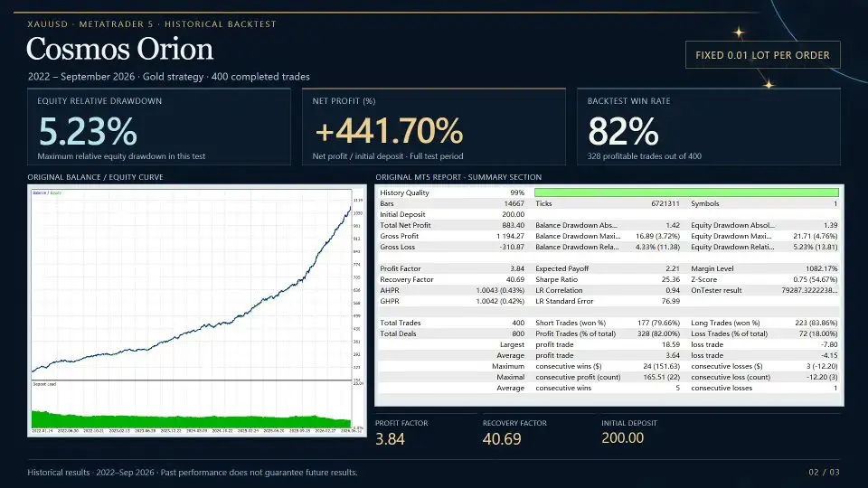Select Short Trades value 177 (79.66%)
The image size is (868, 488).
point(659,323)
